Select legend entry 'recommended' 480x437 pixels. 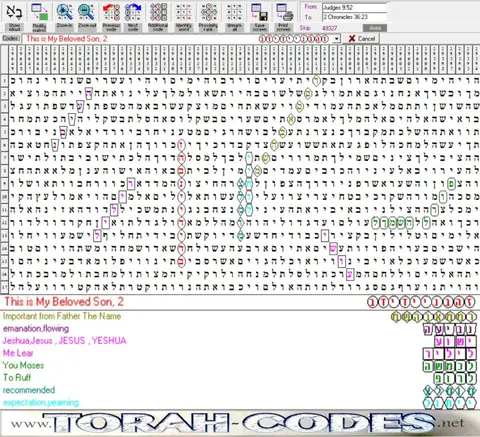pyautogui.click(x=29, y=390)
